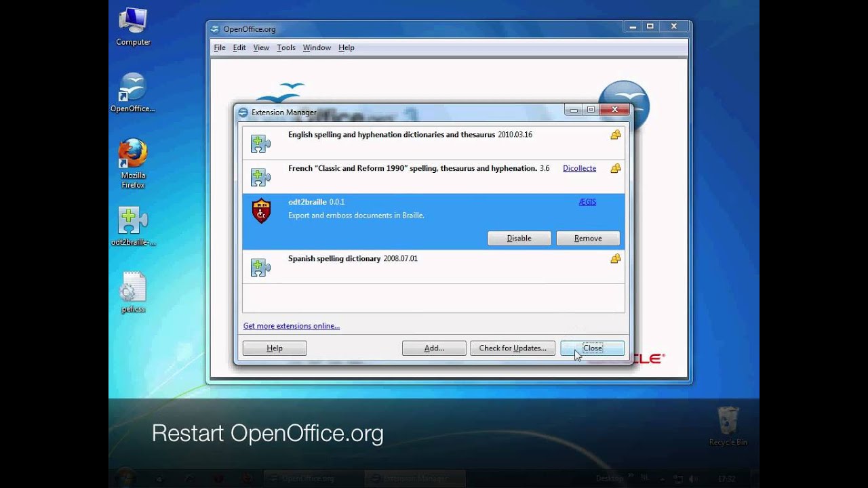
Task: Open the Help menu in OpenOffice.org
Action: point(347,47)
